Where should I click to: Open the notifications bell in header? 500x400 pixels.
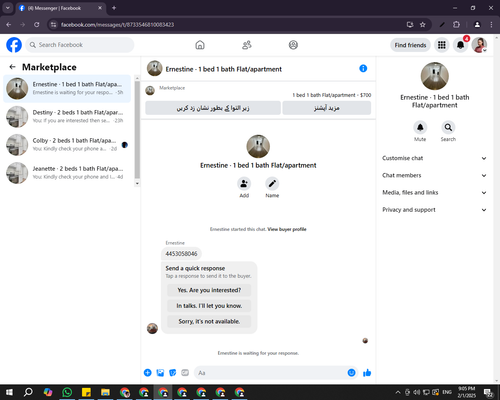[460, 45]
